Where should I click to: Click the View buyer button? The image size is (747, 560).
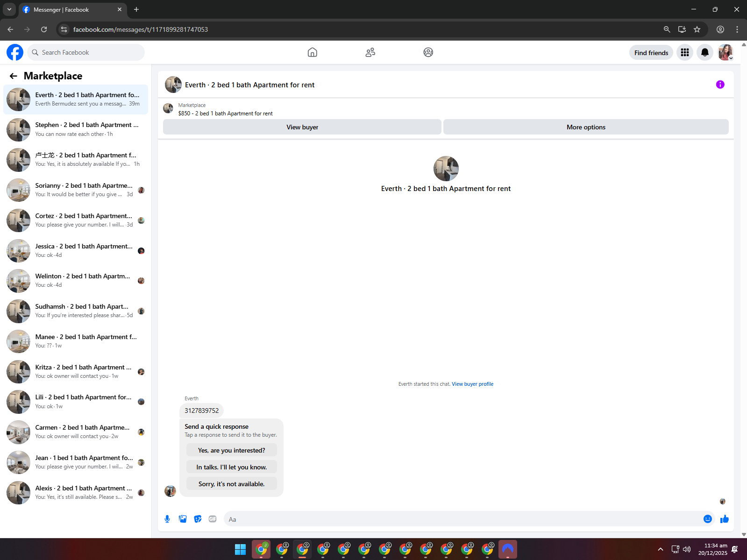tap(302, 127)
